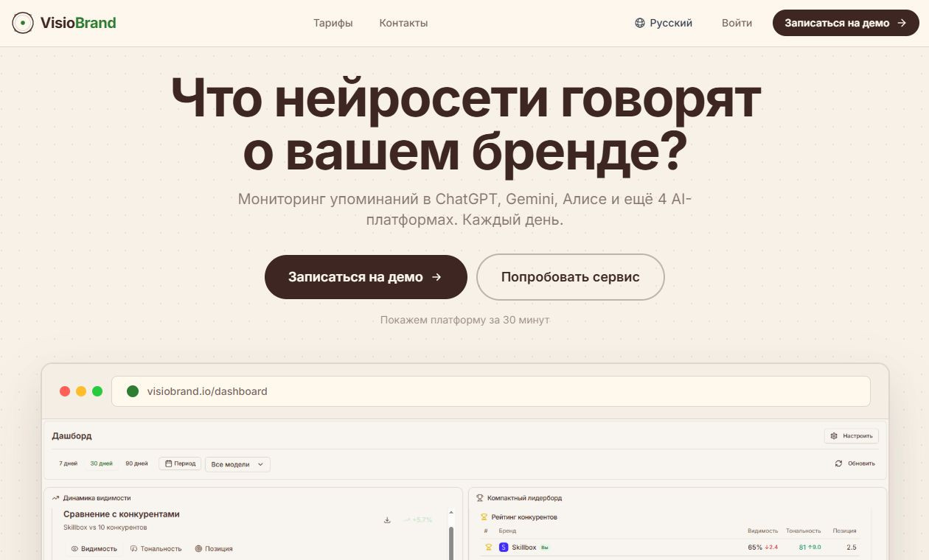Click the Skillbox brand name in the leaderboard
This screenshot has height=560, width=929.
click(x=524, y=547)
